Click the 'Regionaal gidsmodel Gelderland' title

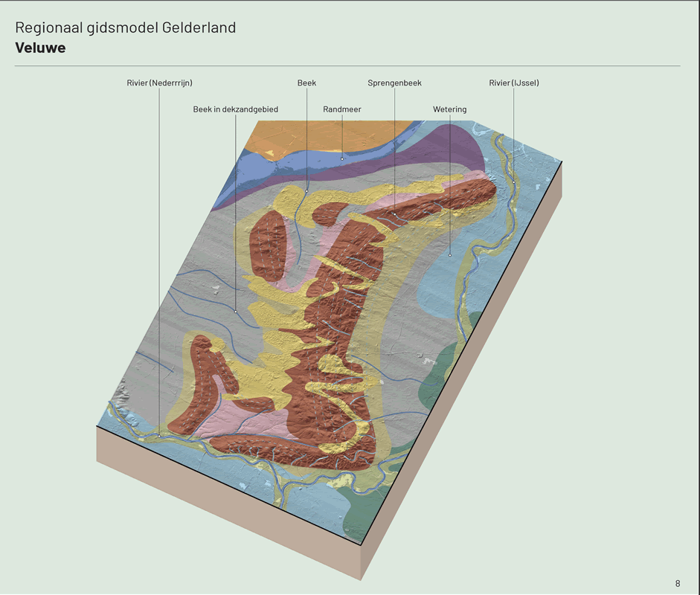pyautogui.click(x=125, y=28)
